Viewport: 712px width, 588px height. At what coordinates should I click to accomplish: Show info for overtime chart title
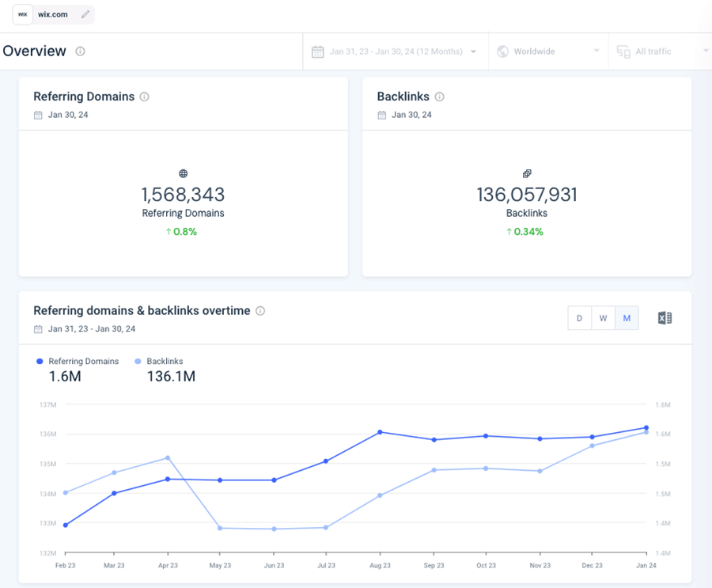coord(260,311)
